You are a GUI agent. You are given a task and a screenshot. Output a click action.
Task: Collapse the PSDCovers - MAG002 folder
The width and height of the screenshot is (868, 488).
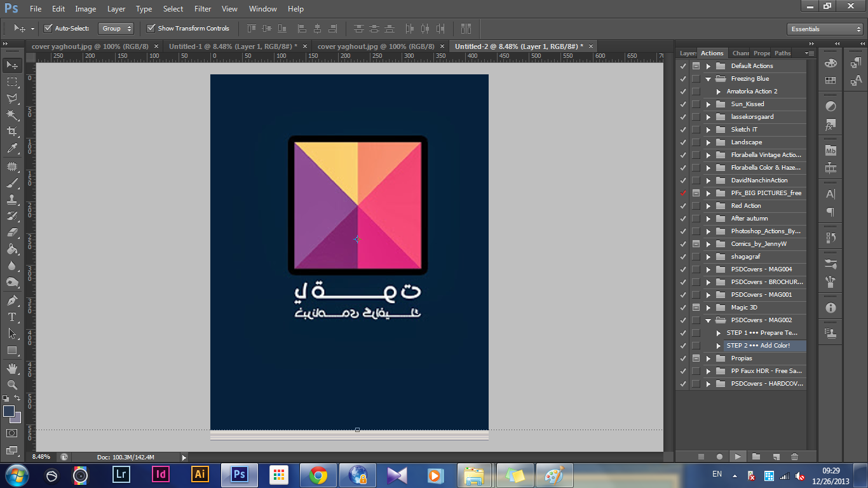708,320
